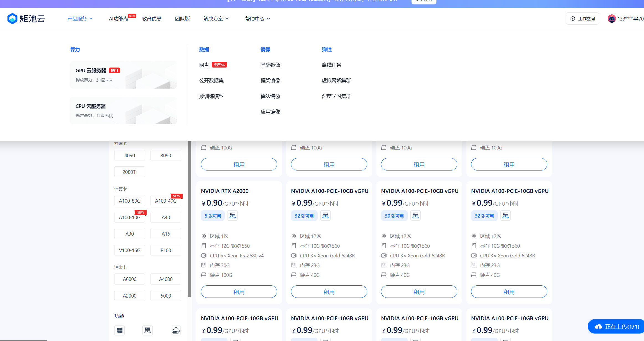
Task: Click the network icon on the RTX A2000 card
Action: pyautogui.click(x=232, y=216)
